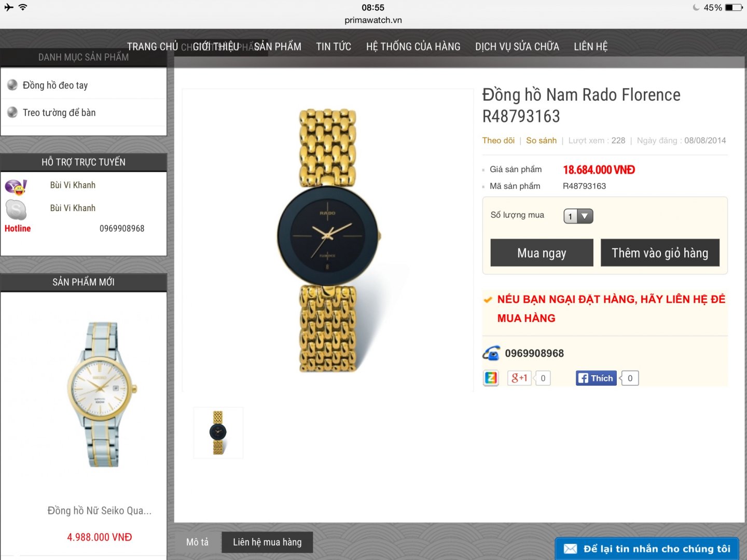Click the bullet icon beside Đồng hồ đeo tay

(x=12, y=85)
